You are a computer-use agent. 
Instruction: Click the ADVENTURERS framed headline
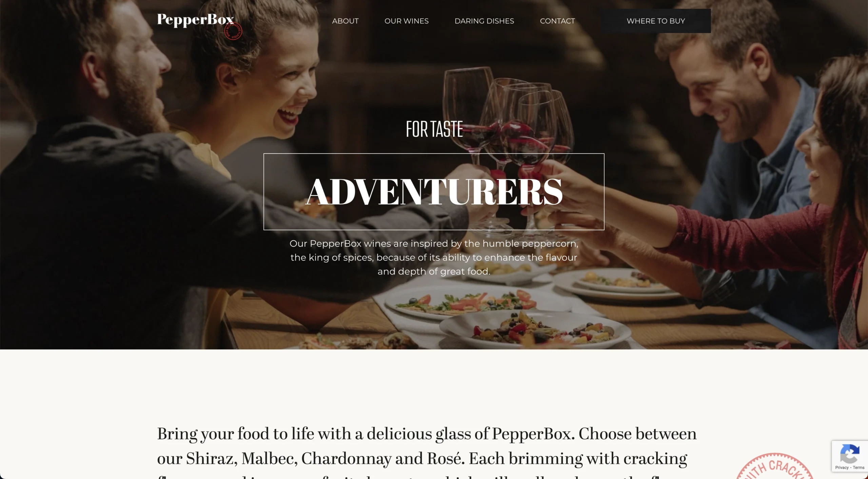[434, 192]
